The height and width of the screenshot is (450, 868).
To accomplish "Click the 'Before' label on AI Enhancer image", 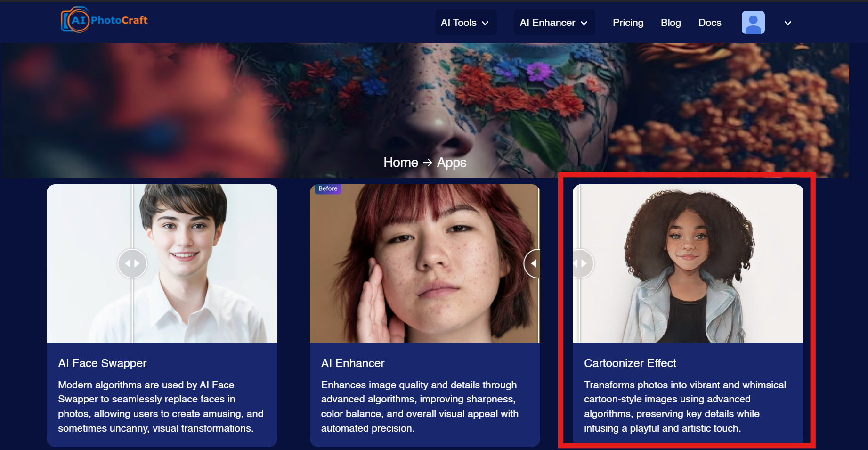I will tap(328, 189).
